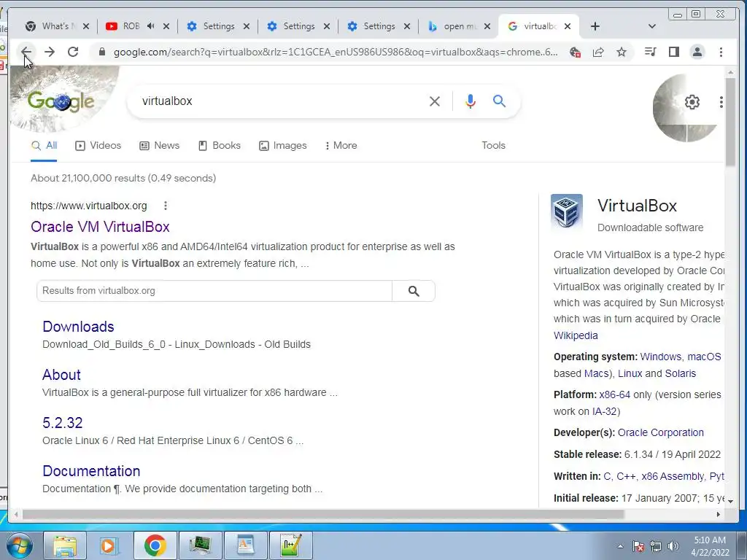Screen dimensions: 747x560
Task: Open the Chrome side panel
Action: (673, 52)
